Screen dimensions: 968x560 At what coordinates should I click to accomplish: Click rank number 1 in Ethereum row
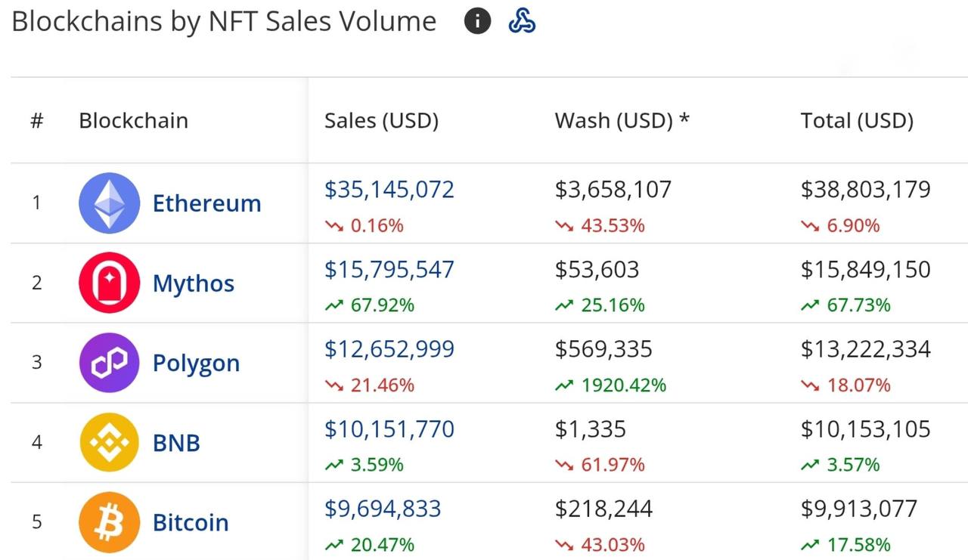click(x=36, y=203)
